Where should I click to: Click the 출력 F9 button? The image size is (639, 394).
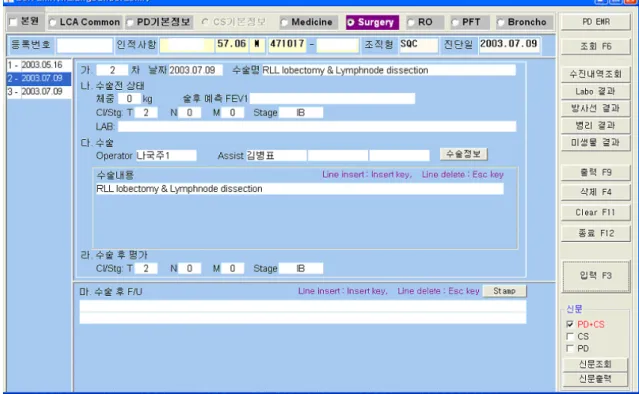[595, 173]
